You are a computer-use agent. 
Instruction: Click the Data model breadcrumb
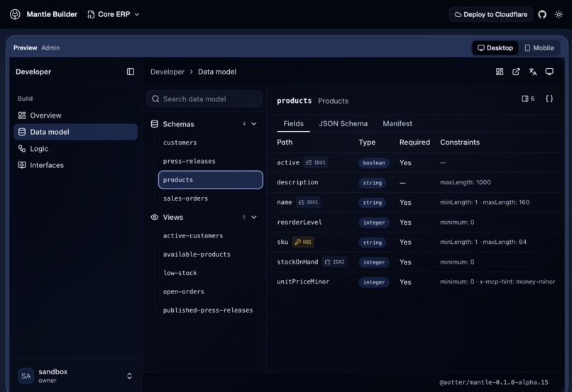click(217, 72)
